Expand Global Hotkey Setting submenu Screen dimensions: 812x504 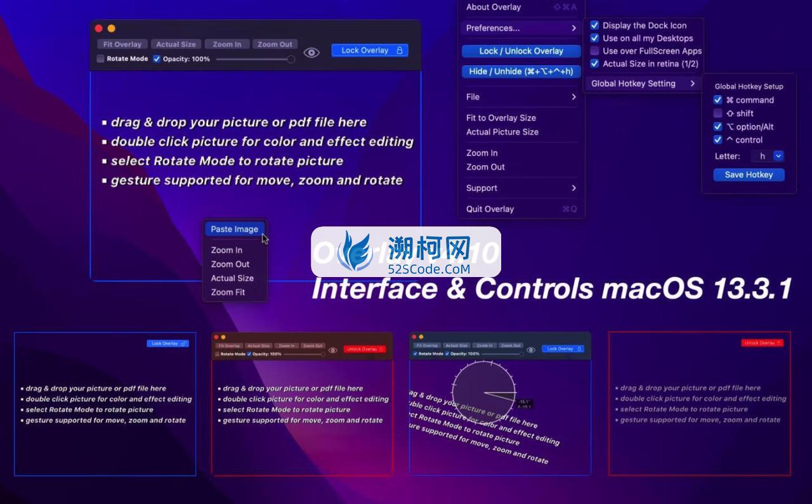click(x=643, y=83)
